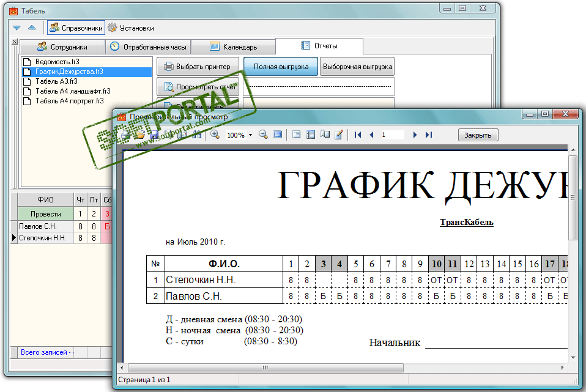
Task: Open the 100% zoom dropdown
Action: tap(250, 135)
